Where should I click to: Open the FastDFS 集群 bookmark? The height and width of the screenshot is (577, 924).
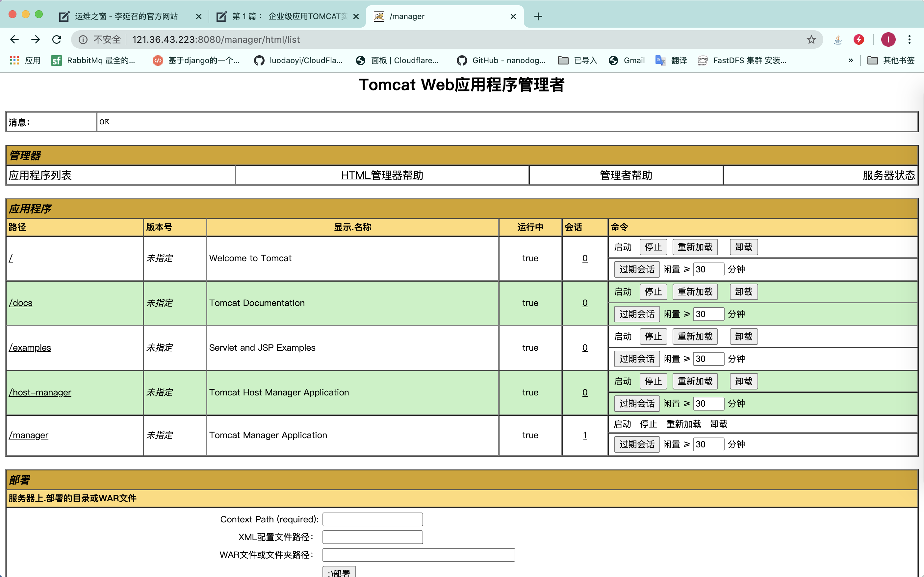pos(742,60)
